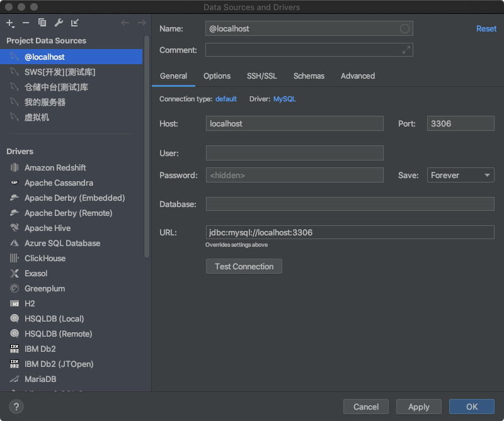Switch to the SSH/SSL tab
Image resolution: width=504 pixels, height=421 pixels.
click(261, 76)
